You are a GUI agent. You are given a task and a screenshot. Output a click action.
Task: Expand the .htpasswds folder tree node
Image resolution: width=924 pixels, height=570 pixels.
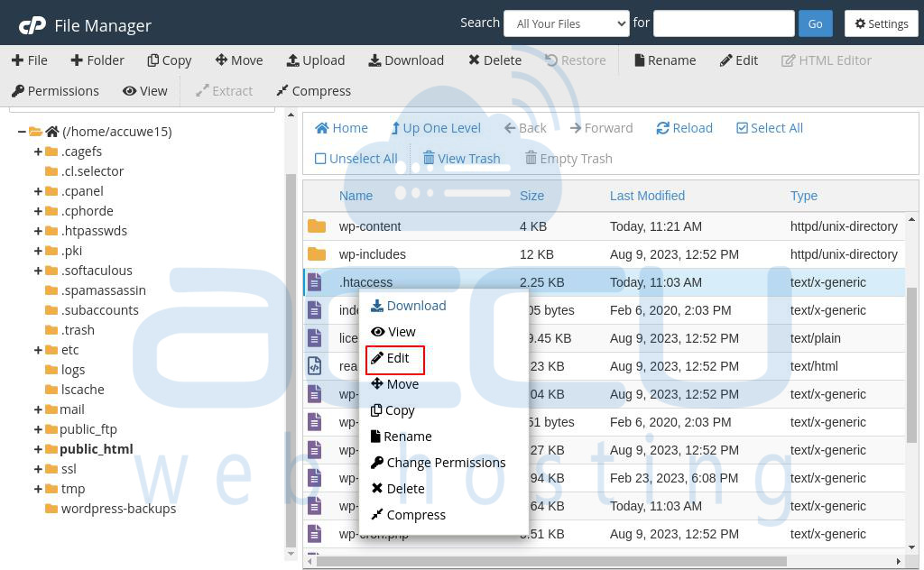[x=38, y=231]
